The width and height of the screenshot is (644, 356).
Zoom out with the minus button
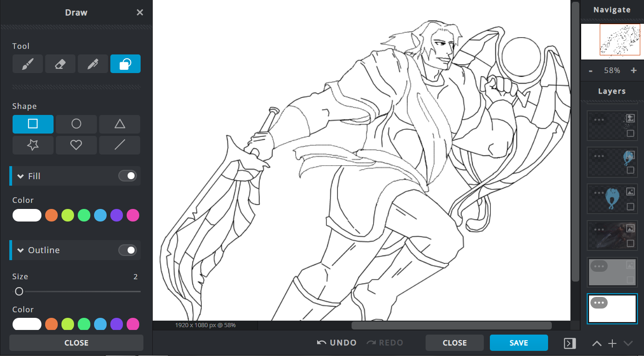pos(590,71)
